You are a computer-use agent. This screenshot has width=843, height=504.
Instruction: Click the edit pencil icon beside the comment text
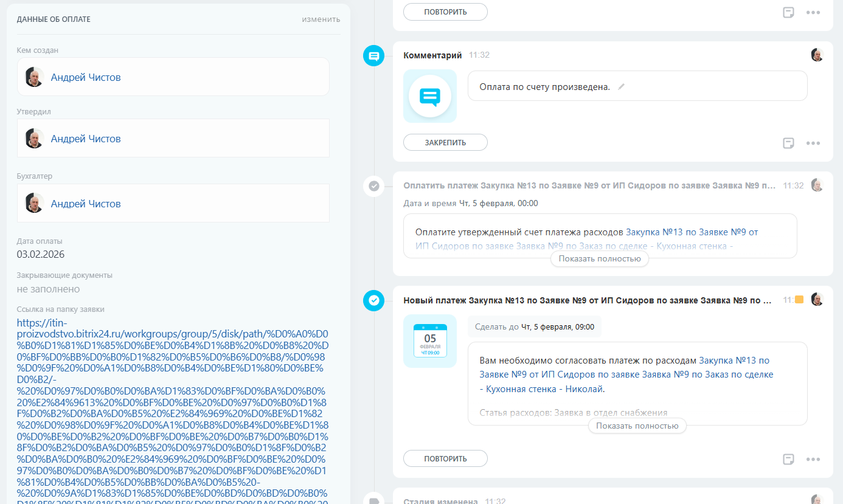tap(621, 87)
